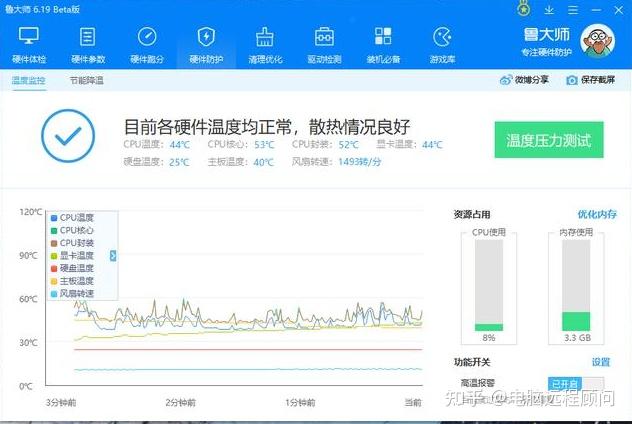Click the 微博分享 weibo icon

[x=506, y=80]
